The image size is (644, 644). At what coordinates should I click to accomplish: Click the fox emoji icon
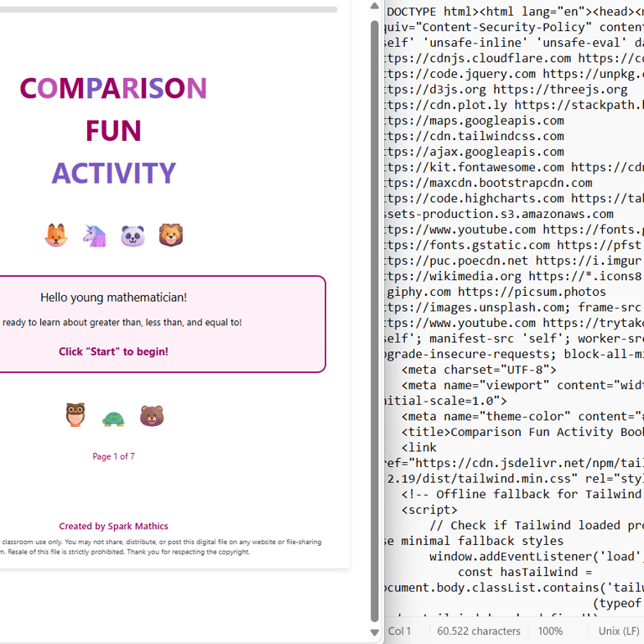click(56, 236)
